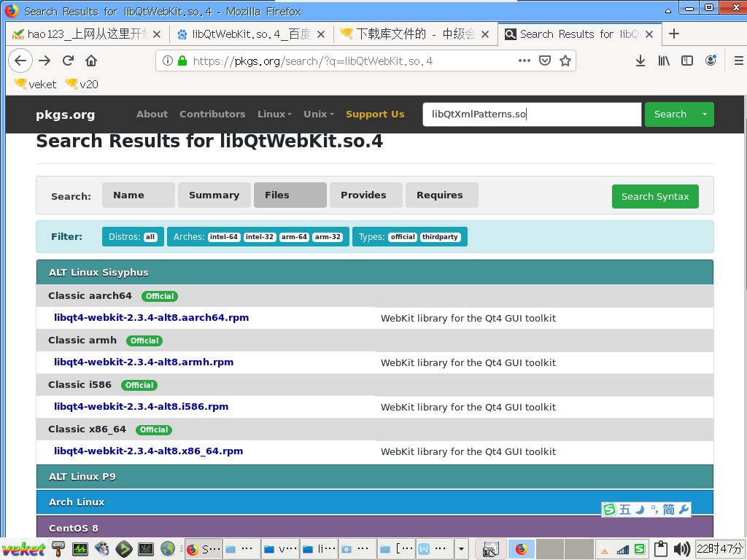Toggle the Firefox sidebar view
Screen dimensions: 747x560
(687, 61)
